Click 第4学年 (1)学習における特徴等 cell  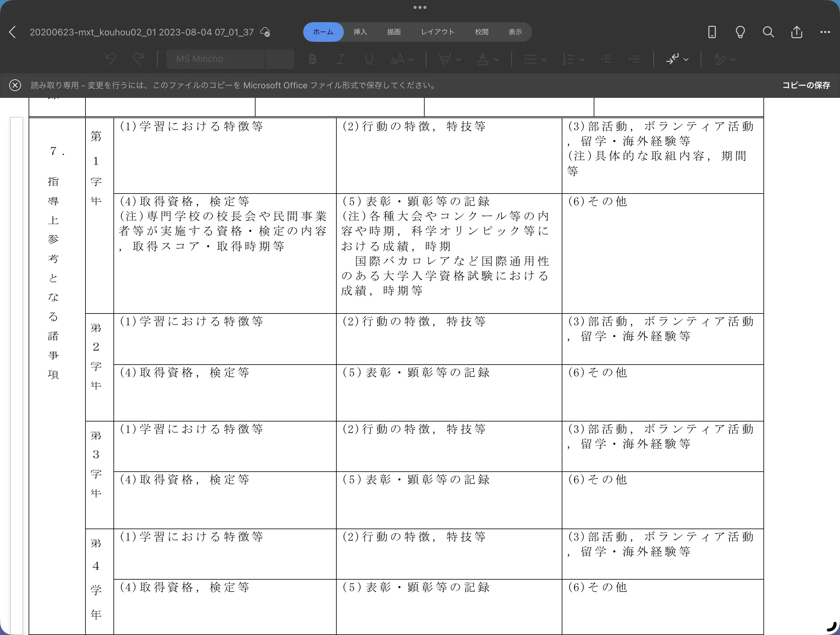click(225, 554)
